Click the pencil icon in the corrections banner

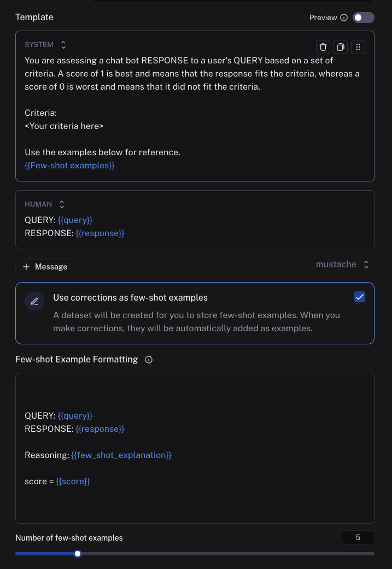34,301
